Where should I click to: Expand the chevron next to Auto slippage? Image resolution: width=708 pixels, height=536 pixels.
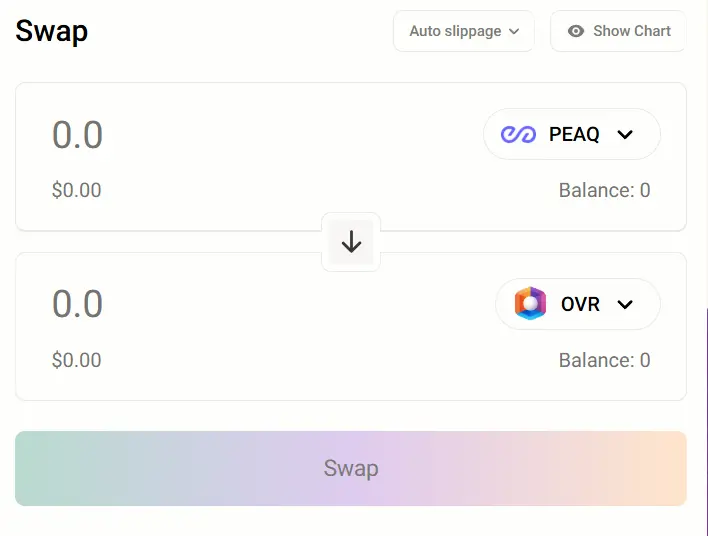click(x=514, y=32)
